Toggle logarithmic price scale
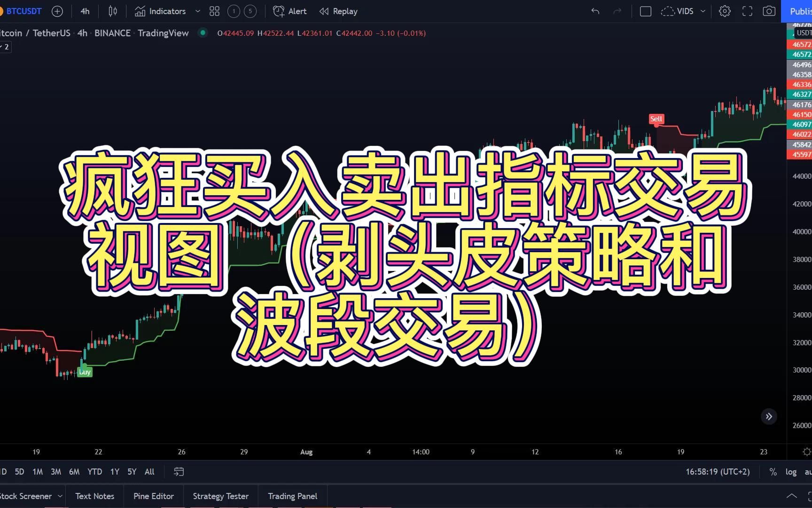Viewport: 812px width, 508px height. pos(790,471)
